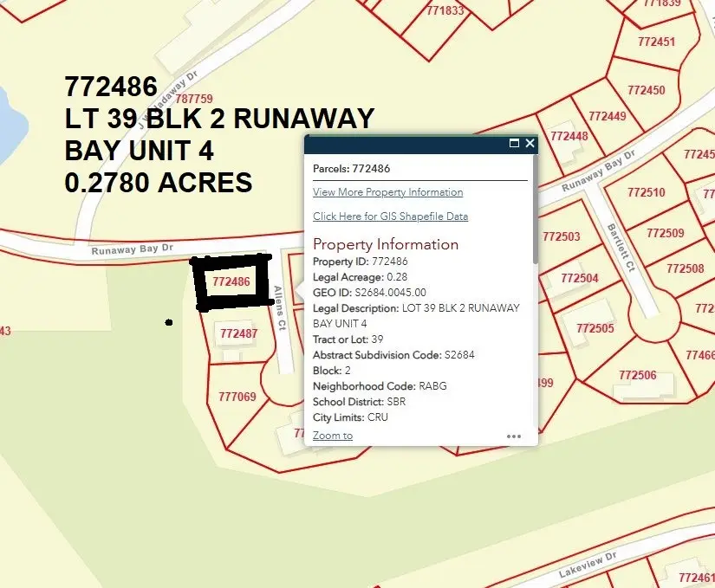Click parcel 772451 near the top right
The width and height of the screenshot is (715, 588).
(655, 42)
